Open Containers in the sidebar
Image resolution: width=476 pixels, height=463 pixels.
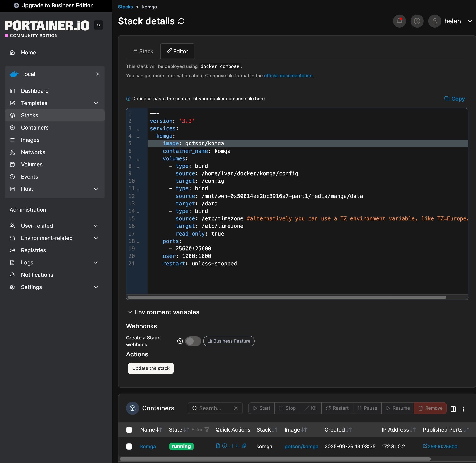click(x=35, y=128)
